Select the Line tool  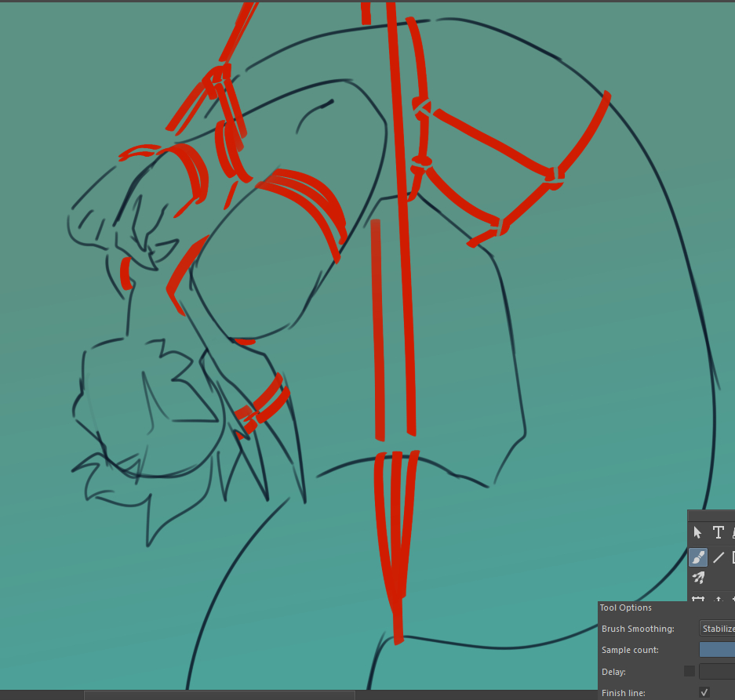[x=718, y=557]
